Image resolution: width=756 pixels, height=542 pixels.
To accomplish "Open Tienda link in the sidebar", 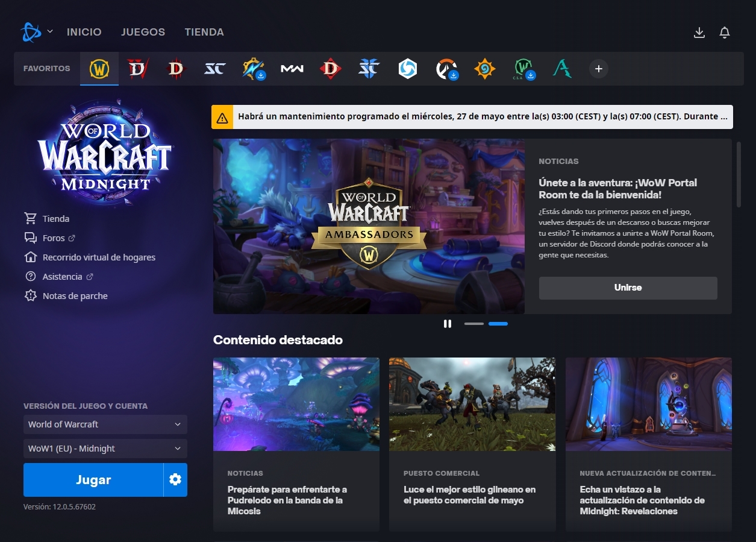I will 47,219.
